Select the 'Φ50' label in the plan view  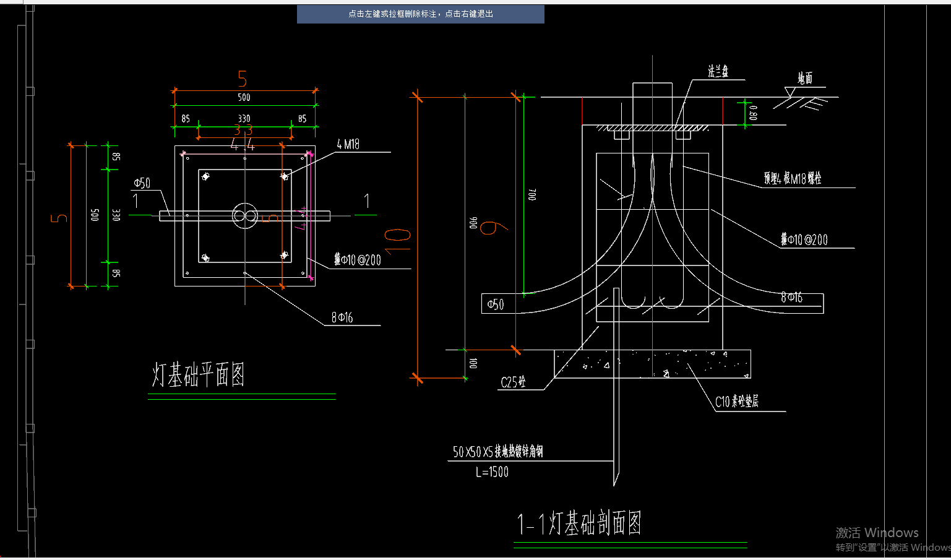pyautogui.click(x=142, y=183)
